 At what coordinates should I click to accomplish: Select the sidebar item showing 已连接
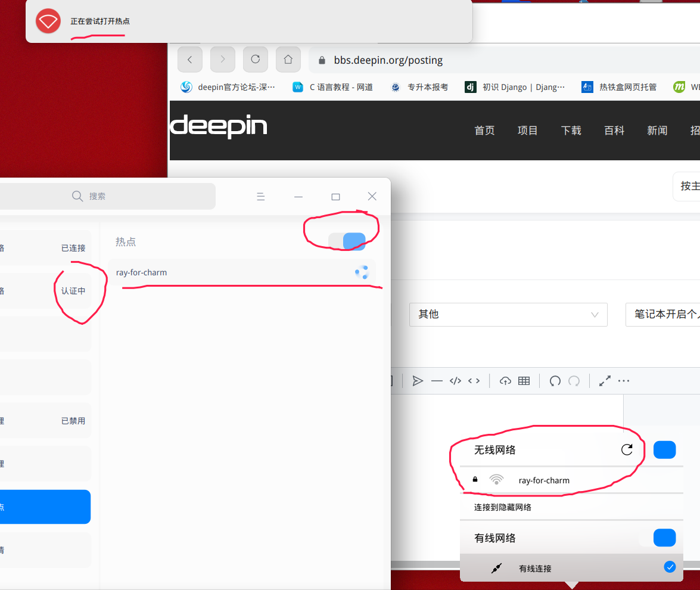coord(45,248)
